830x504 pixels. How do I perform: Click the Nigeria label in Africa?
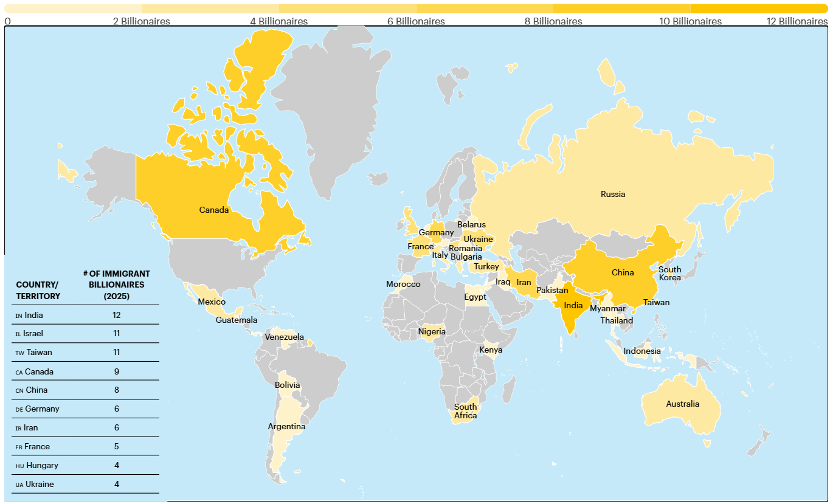pyautogui.click(x=432, y=332)
